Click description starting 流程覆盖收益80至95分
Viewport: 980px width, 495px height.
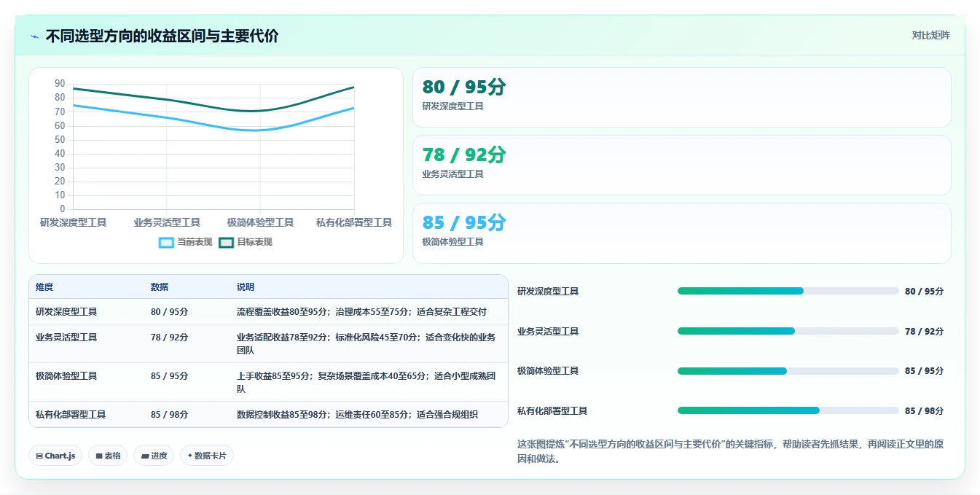click(x=361, y=312)
